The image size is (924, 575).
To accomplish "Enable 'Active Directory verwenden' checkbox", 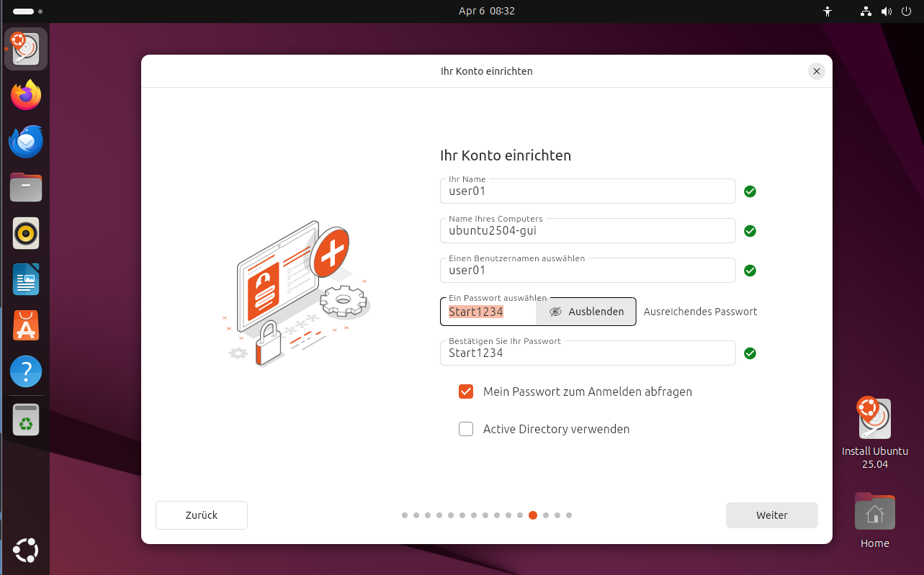I will (x=466, y=429).
